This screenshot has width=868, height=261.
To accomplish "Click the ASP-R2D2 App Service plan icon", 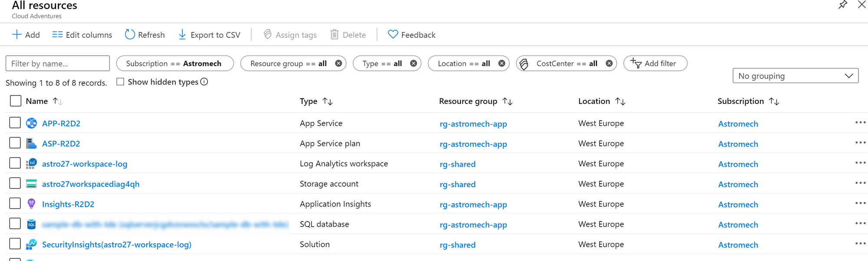I will pos(31,143).
